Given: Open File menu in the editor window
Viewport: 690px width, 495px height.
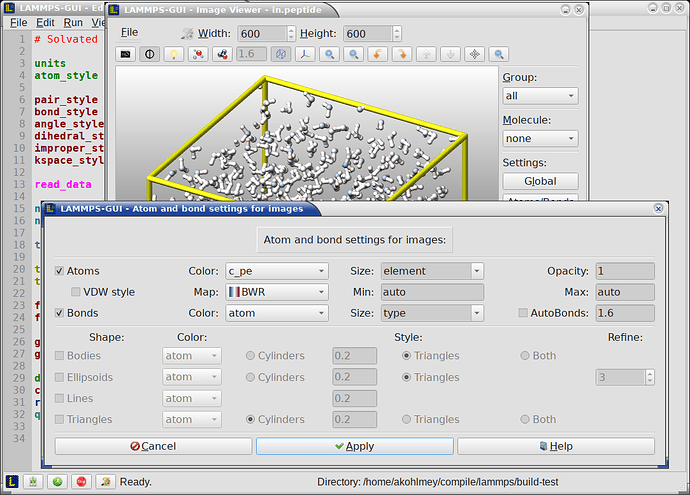Looking at the screenshot, I should click(x=18, y=22).
